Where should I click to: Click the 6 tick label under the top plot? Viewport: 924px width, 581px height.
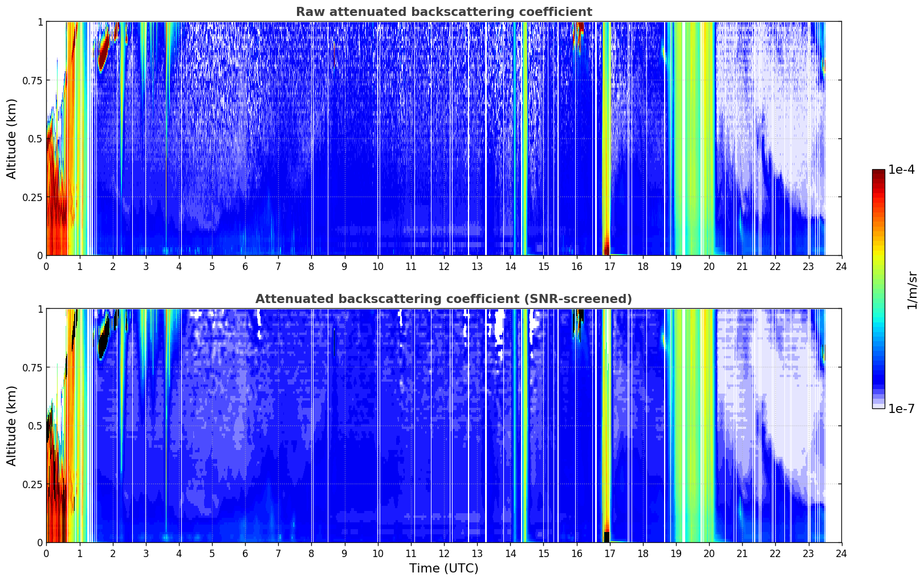245,266
